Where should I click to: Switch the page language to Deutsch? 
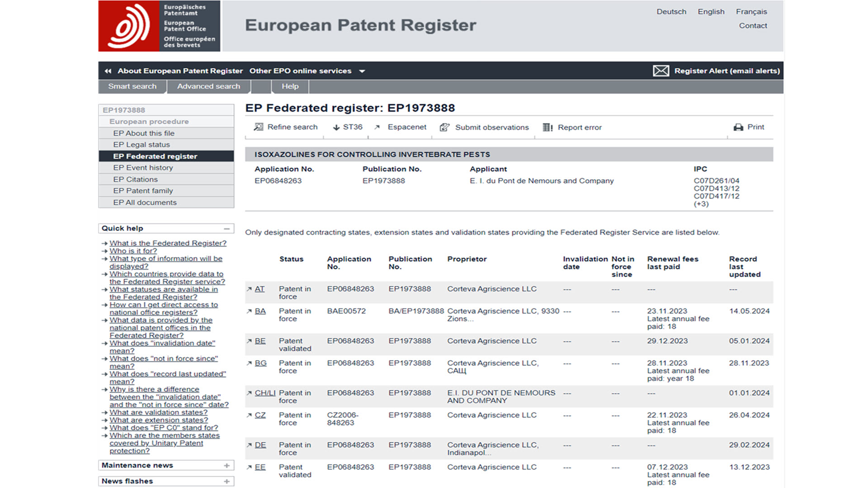click(x=671, y=11)
